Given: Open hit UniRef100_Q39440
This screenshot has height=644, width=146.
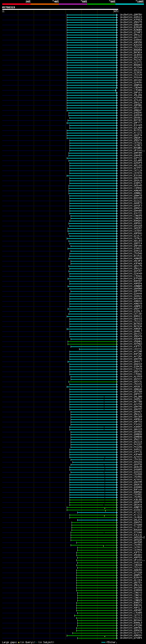Looking at the screenshot, I should pos(131,40).
